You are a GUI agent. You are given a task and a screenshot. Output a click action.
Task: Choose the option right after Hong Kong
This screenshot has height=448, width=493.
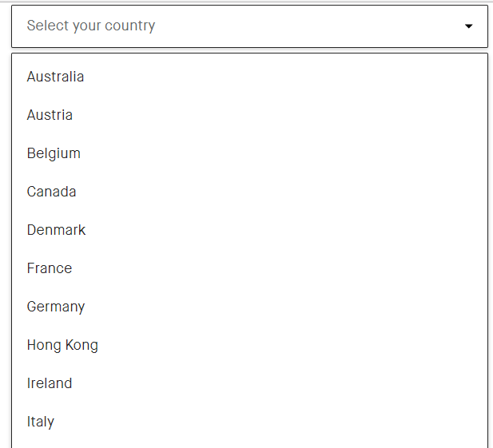pyautogui.click(x=50, y=383)
